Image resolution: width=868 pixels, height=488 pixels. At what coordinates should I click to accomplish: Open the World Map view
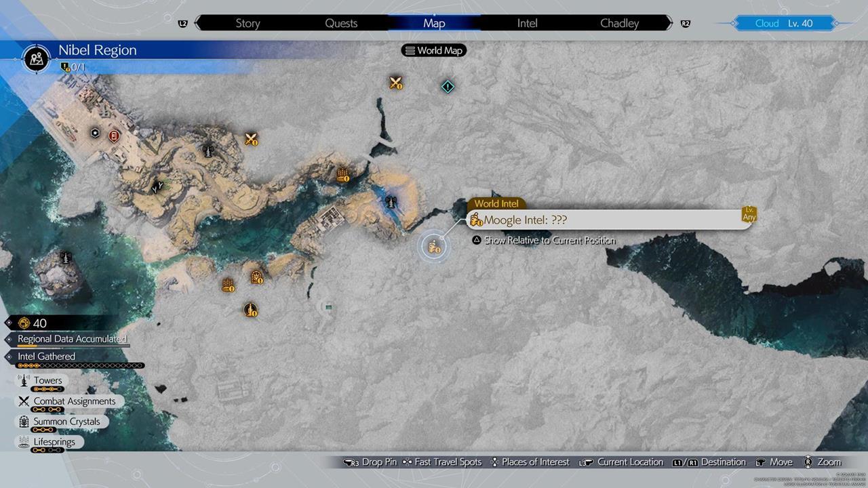point(434,50)
